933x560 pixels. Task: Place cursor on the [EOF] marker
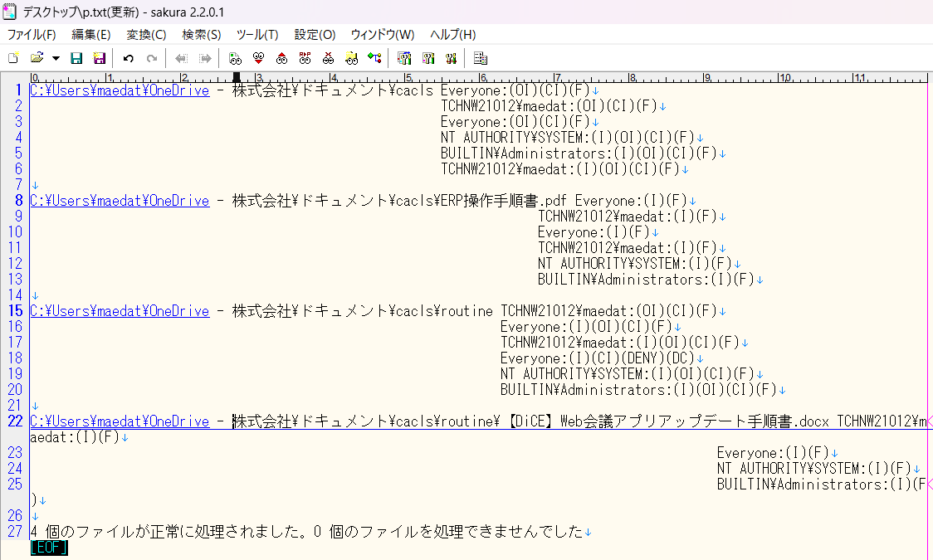coord(48,548)
